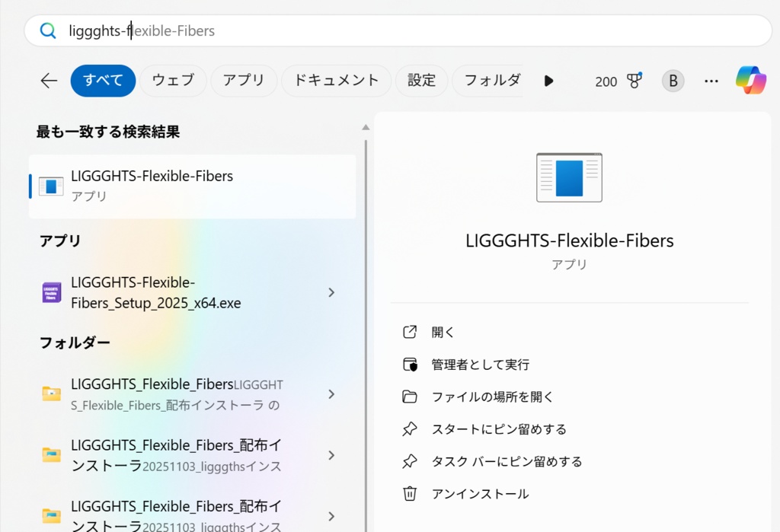The width and height of the screenshot is (780, 532).
Task: Click the ... more options menu
Action: (x=711, y=80)
